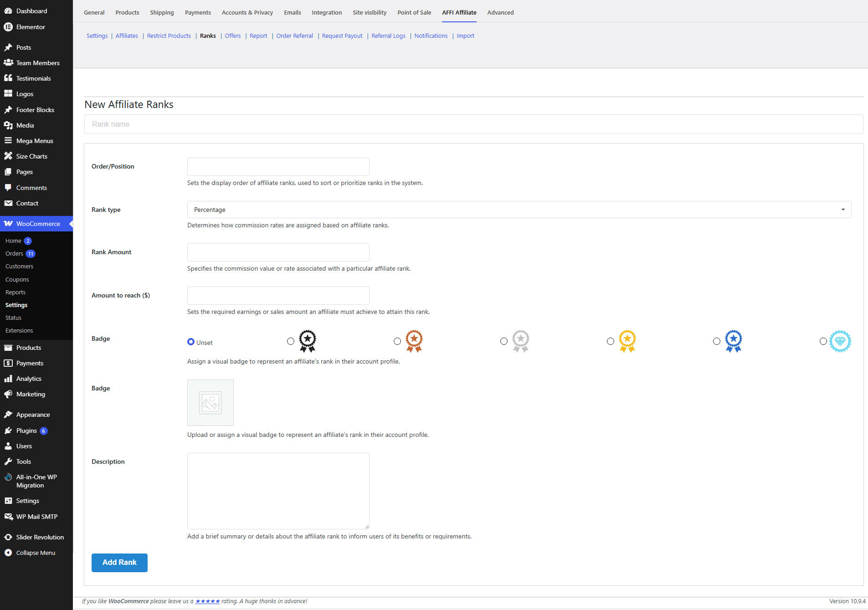Image resolution: width=868 pixels, height=610 pixels.
Task: Click the Order/Position input field
Action: 278,167
